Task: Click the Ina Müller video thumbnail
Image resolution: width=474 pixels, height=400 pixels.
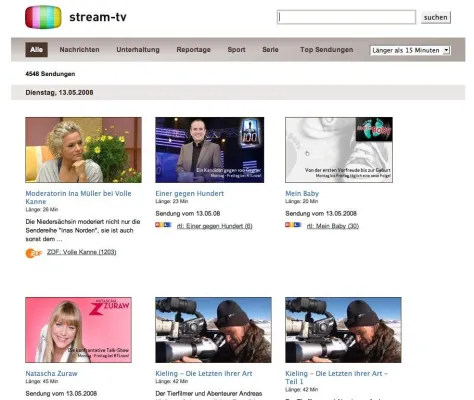Action: [83, 150]
